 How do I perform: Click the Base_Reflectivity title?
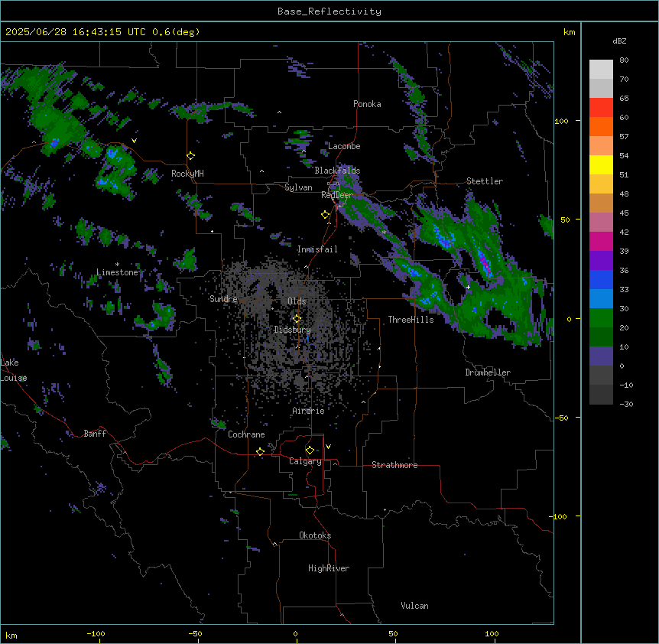tap(329, 11)
